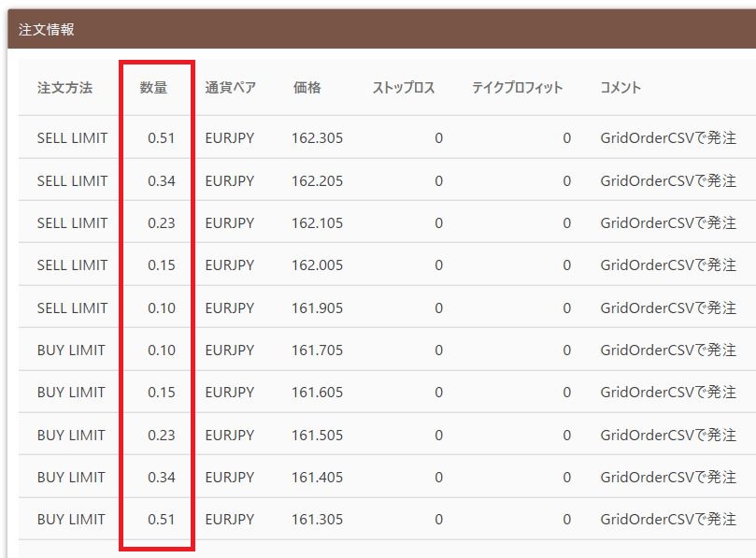Select SELL LIMIT in the 162.005 row

point(72,265)
